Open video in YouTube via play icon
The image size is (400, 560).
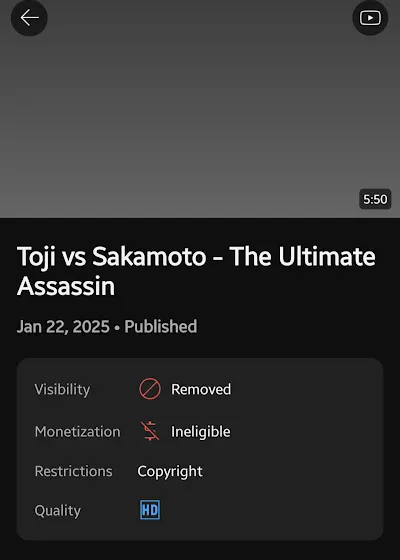370,18
